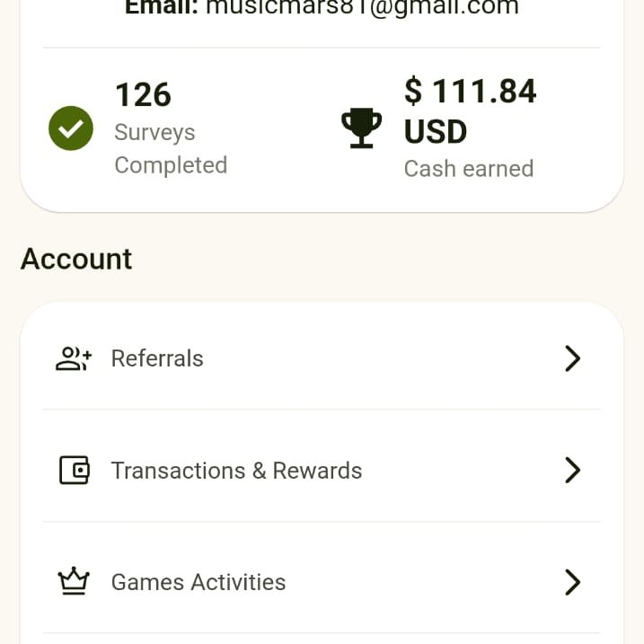Click the trophy cash earned icon
This screenshot has width=644, height=644.
(x=361, y=128)
